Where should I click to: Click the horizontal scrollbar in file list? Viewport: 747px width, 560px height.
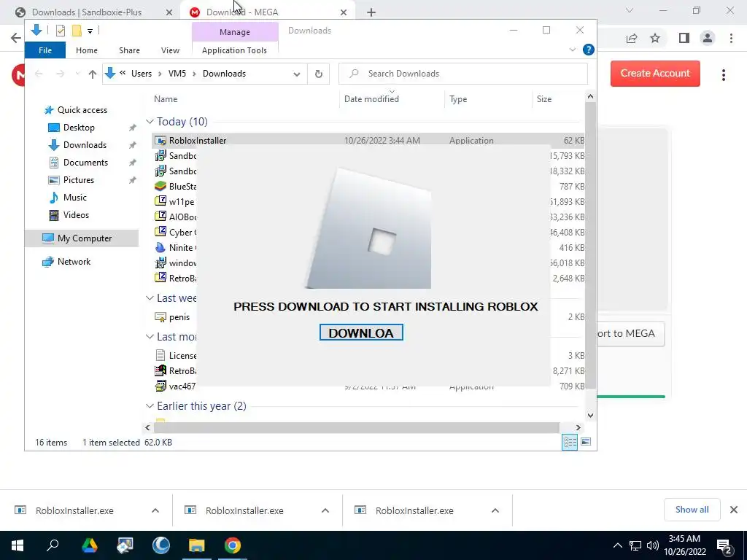click(x=356, y=427)
